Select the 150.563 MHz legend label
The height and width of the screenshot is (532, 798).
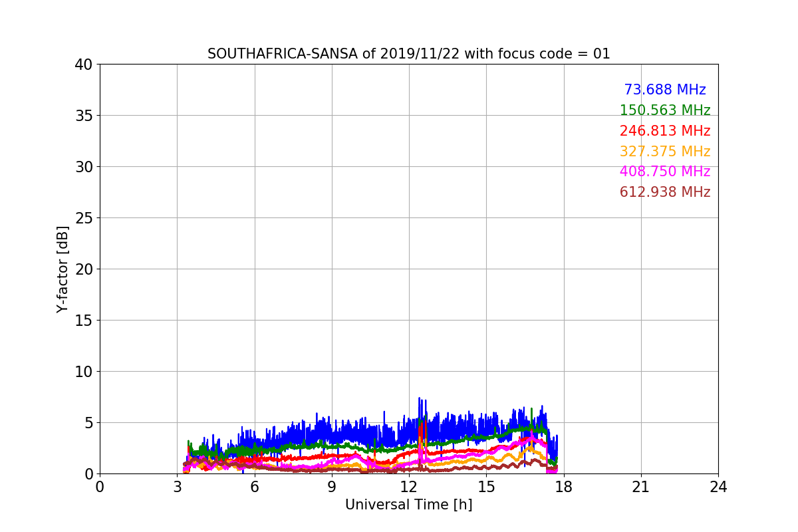pyautogui.click(x=665, y=110)
